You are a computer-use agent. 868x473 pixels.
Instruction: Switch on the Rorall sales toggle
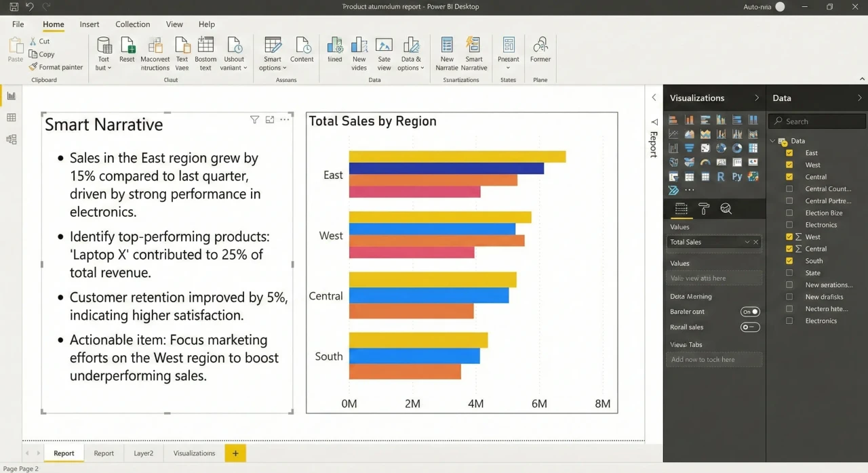coord(750,327)
